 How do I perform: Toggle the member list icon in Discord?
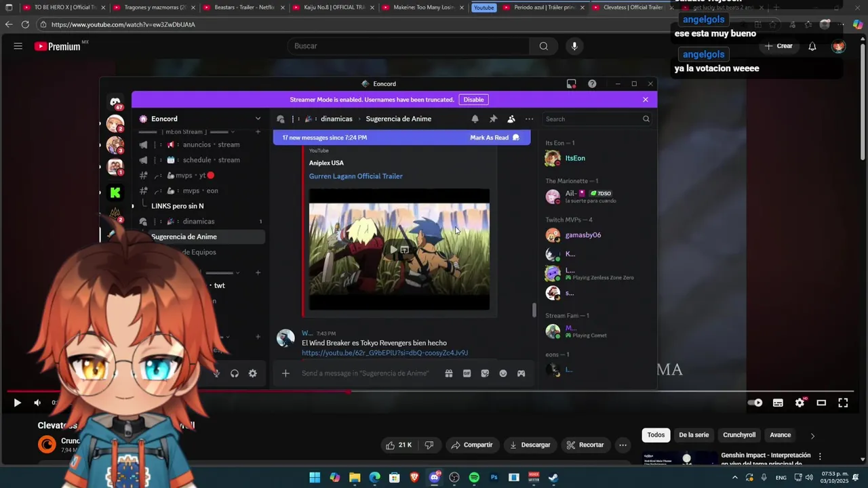tap(511, 119)
